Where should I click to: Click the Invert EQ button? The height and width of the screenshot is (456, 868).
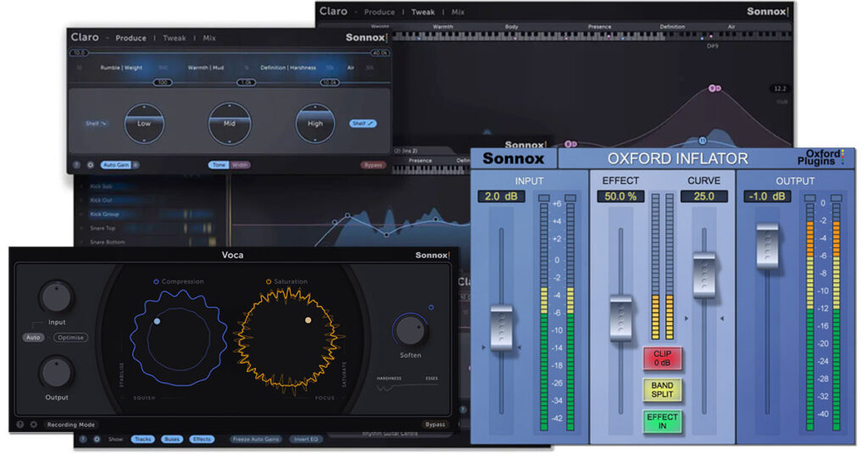[305, 439]
